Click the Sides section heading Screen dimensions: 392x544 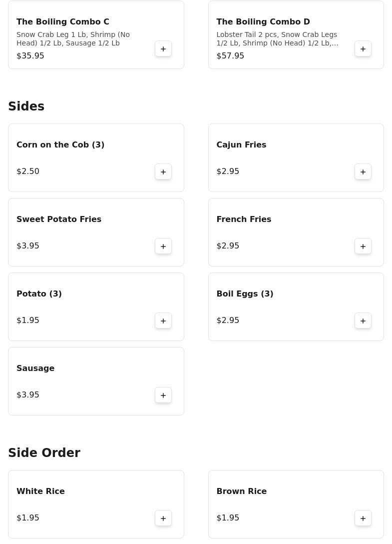(x=26, y=106)
